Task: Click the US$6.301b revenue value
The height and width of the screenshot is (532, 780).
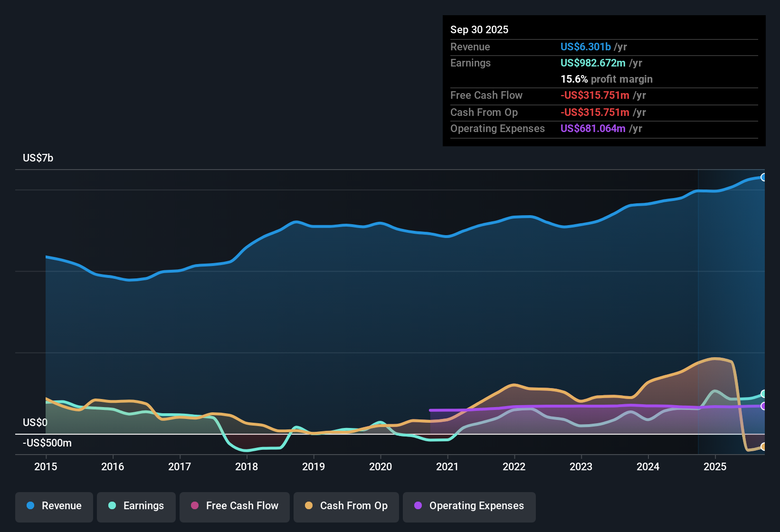Action: coord(585,47)
